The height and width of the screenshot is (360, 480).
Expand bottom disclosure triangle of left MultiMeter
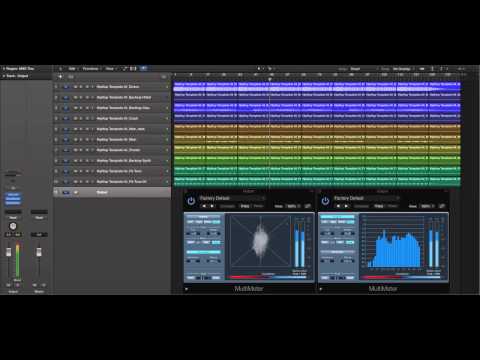[187, 289]
